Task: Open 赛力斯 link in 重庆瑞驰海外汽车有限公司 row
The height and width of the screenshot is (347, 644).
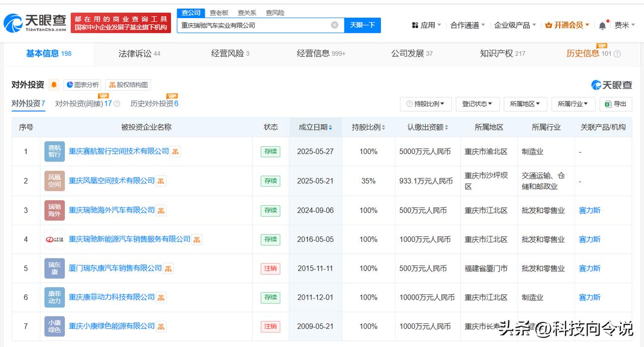Action: pos(590,210)
